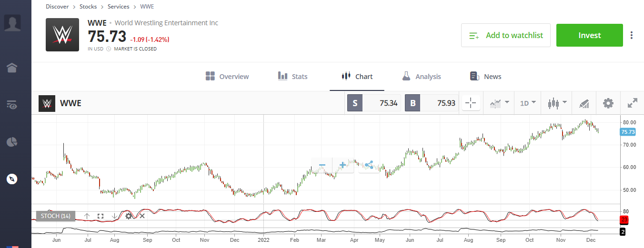Switch to the Overview tab
This screenshot has height=248, width=644.
click(x=227, y=77)
